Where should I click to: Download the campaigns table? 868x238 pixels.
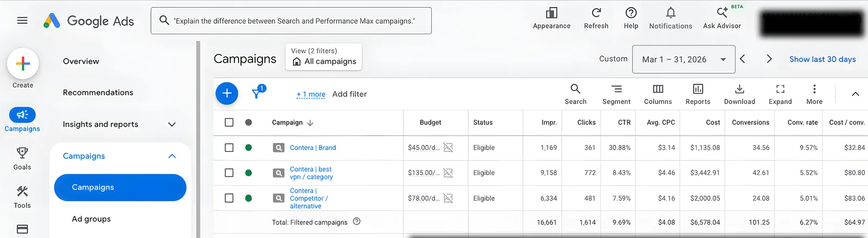click(x=739, y=94)
